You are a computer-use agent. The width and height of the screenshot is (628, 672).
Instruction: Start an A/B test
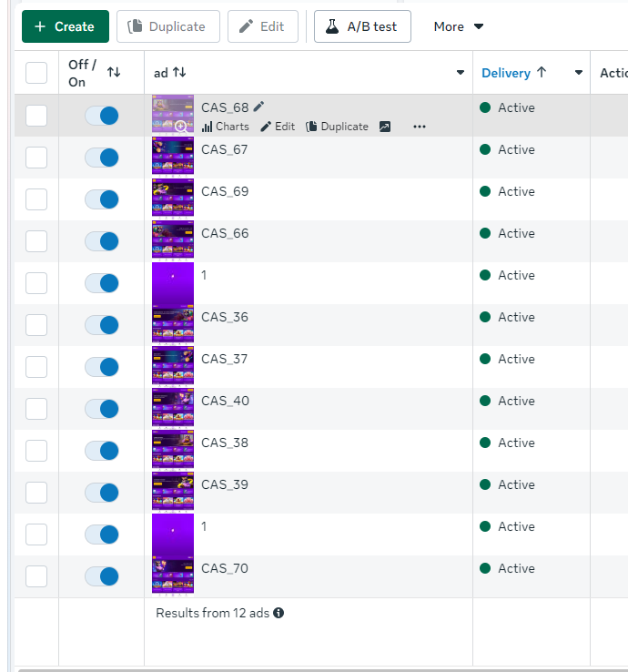click(362, 26)
